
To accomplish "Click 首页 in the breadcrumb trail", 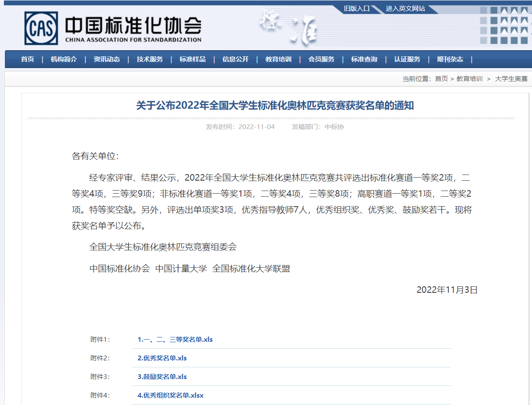I will coord(441,79).
